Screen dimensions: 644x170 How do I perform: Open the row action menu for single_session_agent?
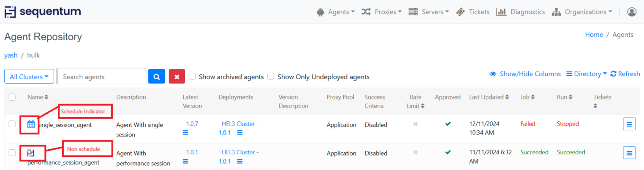(x=629, y=124)
